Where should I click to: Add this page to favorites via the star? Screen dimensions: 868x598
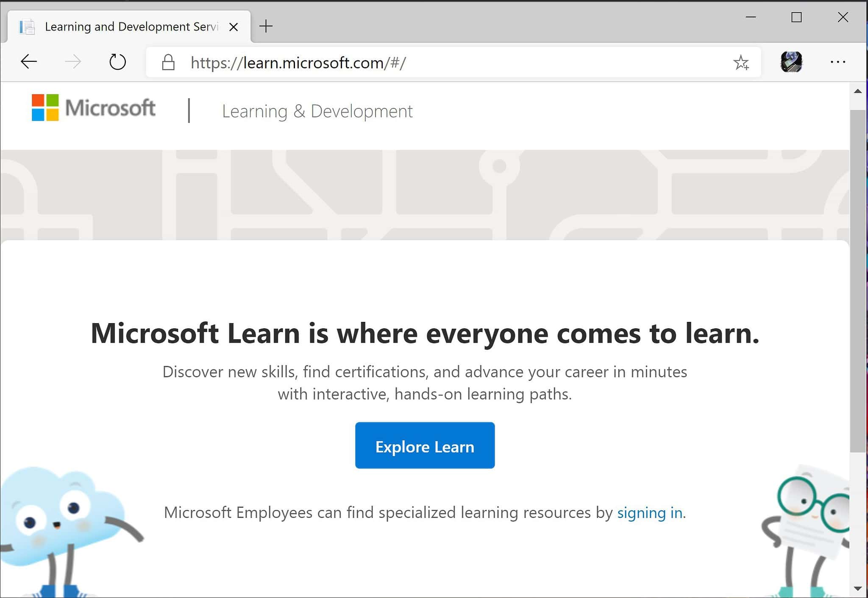point(741,63)
